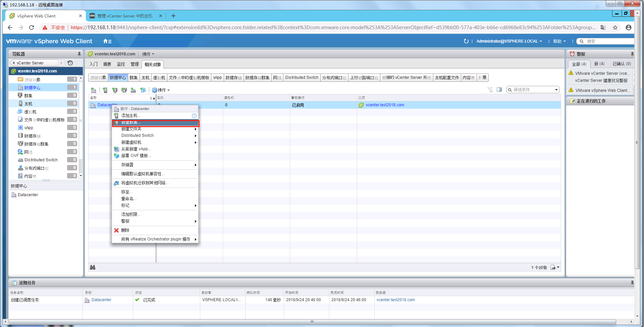Open the vcenter.test2018.com link in tasks table
This screenshot has height=327, width=644.
pos(395,299)
